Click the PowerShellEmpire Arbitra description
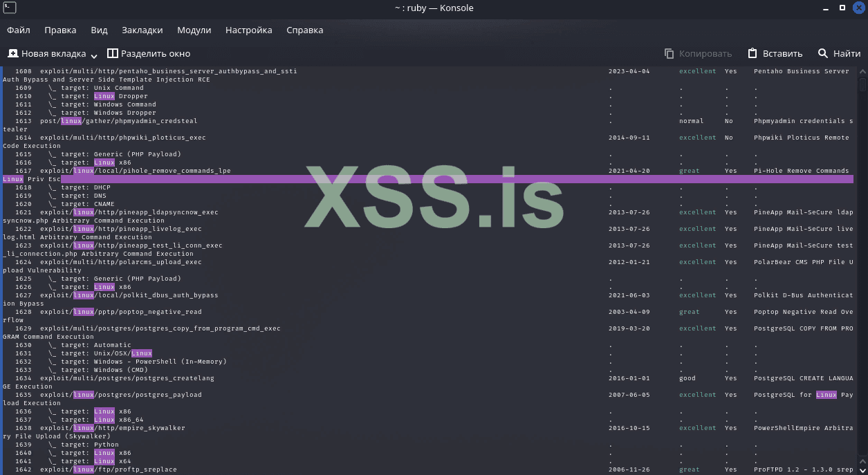This screenshot has width=868, height=475. pyautogui.click(x=804, y=428)
